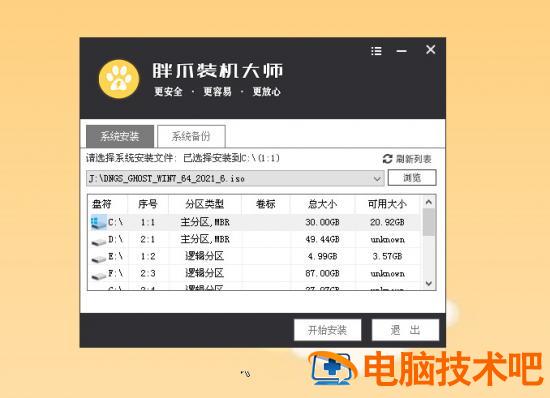The image size is (550, 398).
Task: Click sequence number 2:1 cell
Action: coord(148,240)
